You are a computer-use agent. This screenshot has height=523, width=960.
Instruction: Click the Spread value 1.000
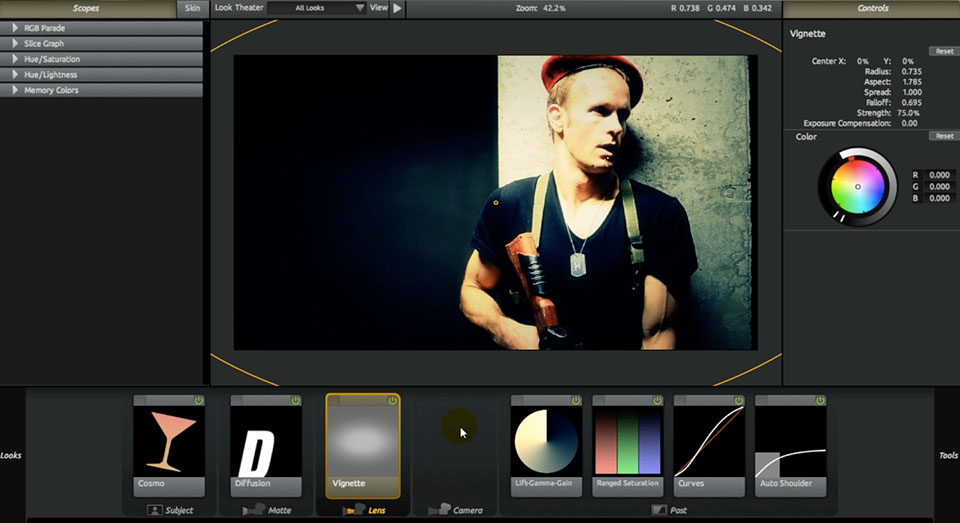(x=911, y=92)
